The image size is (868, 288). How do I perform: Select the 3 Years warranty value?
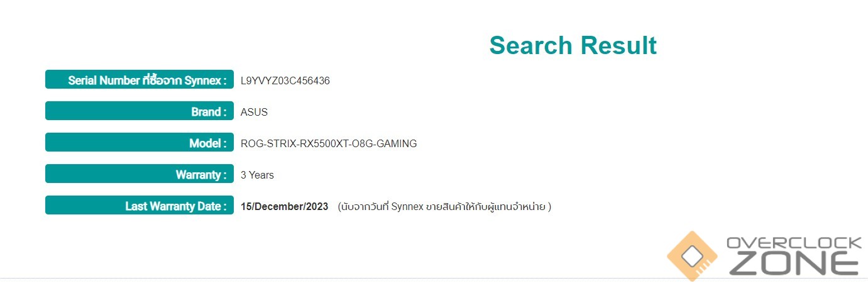(257, 175)
